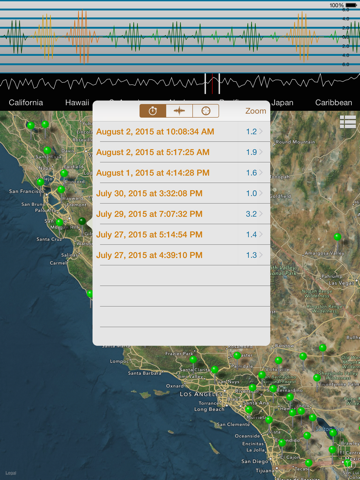Expand the chevron beside magnitude 1.6
Viewport: 360px width, 480px height.
click(x=261, y=173)
